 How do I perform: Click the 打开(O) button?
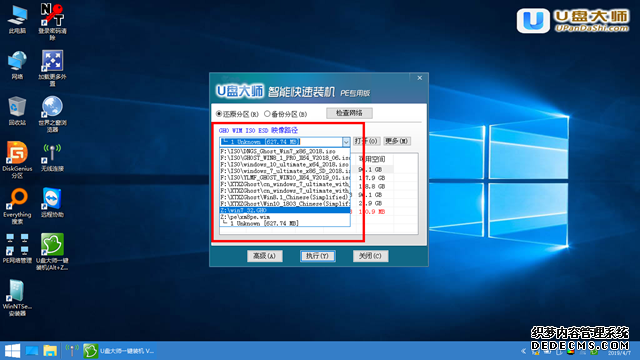point(366,141)
